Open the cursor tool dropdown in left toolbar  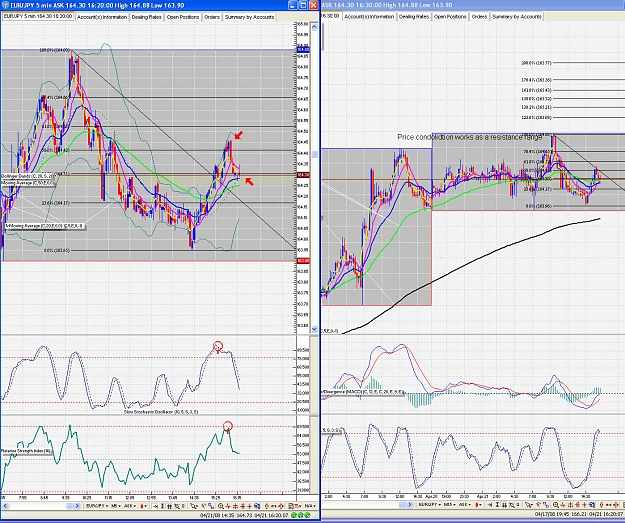(195, 506)
